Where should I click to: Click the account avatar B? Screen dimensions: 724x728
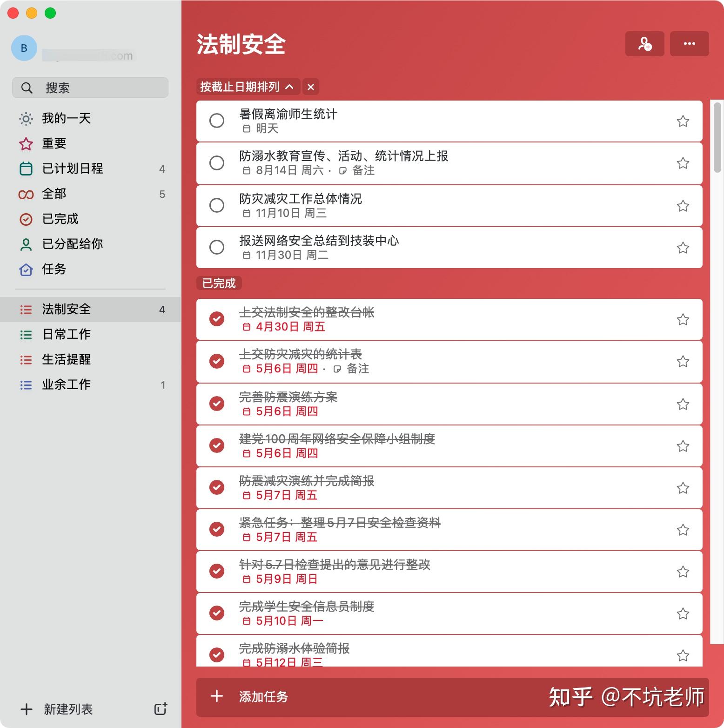tap(24, 48)
